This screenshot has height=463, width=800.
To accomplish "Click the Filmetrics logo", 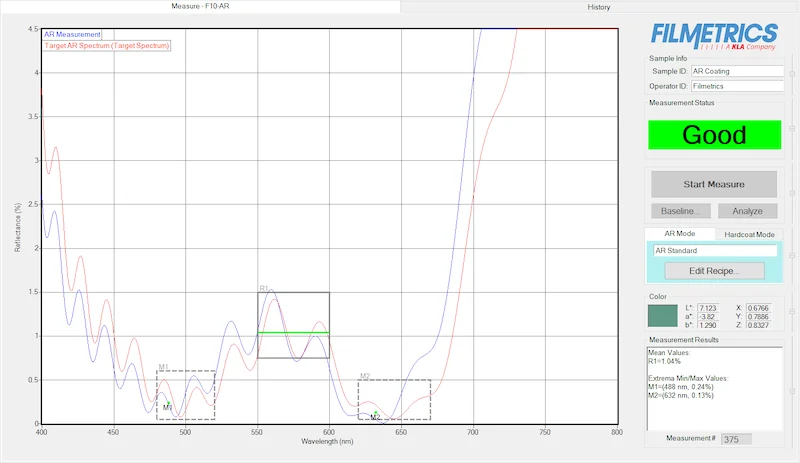I will pos(713,35).
